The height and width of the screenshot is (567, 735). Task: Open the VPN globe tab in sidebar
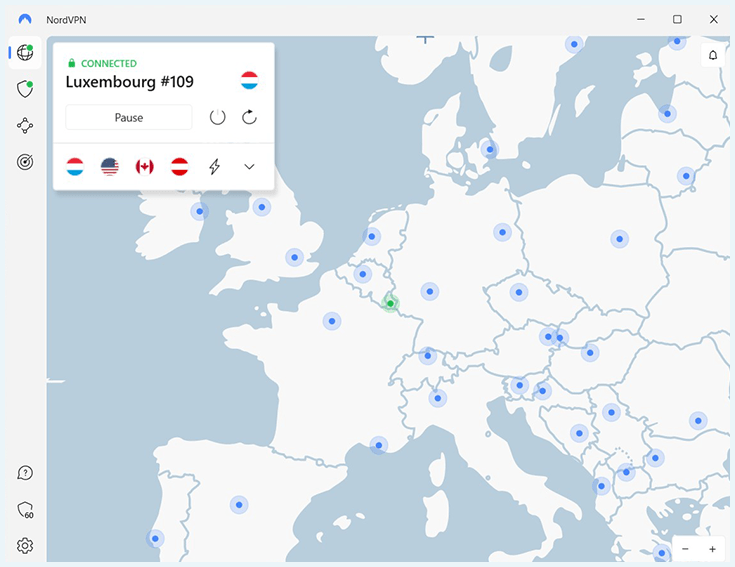pos(25,52)
